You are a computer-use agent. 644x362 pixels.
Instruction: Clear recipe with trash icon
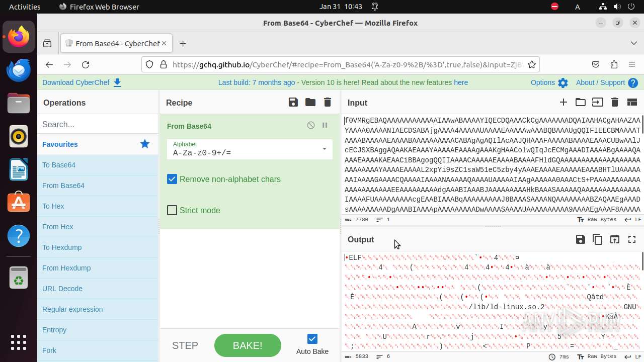pyautogui.click(x=328, y=103)
